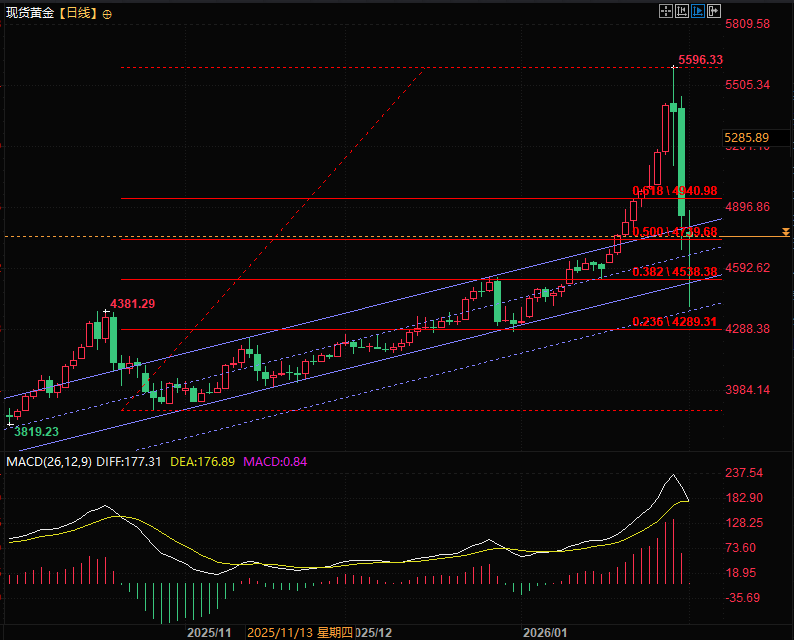Click the 3984.14 price axis value
The height and width of the screenshot is (640, 794).
pyautogui.click(x=747, y=390)
